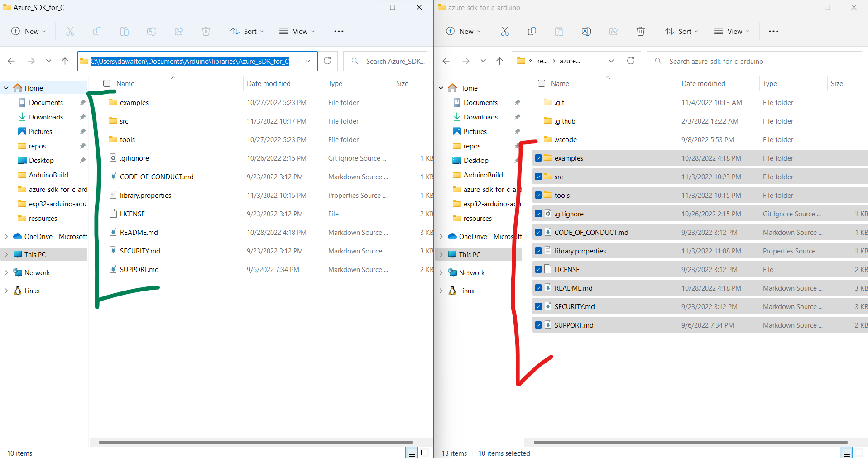868x458 pixels.
Task: Open New menu in azure-sdk-for-c-arduino window
Action: (x=463, y=31)
